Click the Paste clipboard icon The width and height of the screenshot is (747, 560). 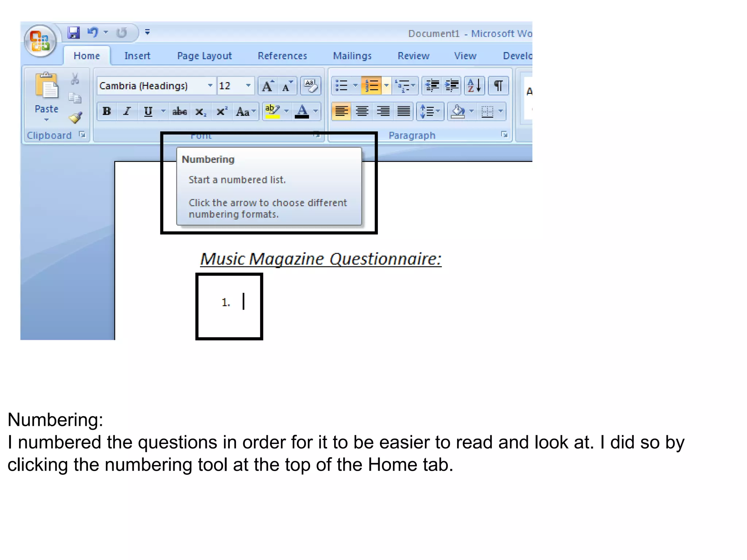[x=46, y=86]
